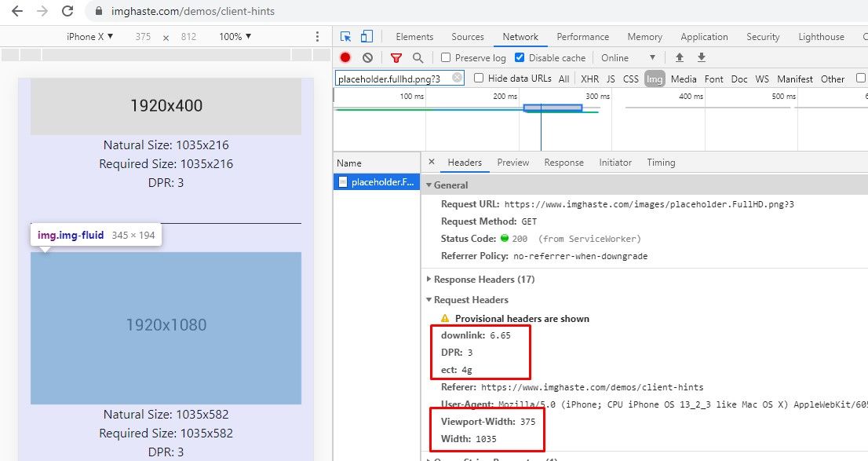
Task: Open network search with magnifier icon
Action: click(418, 57)
